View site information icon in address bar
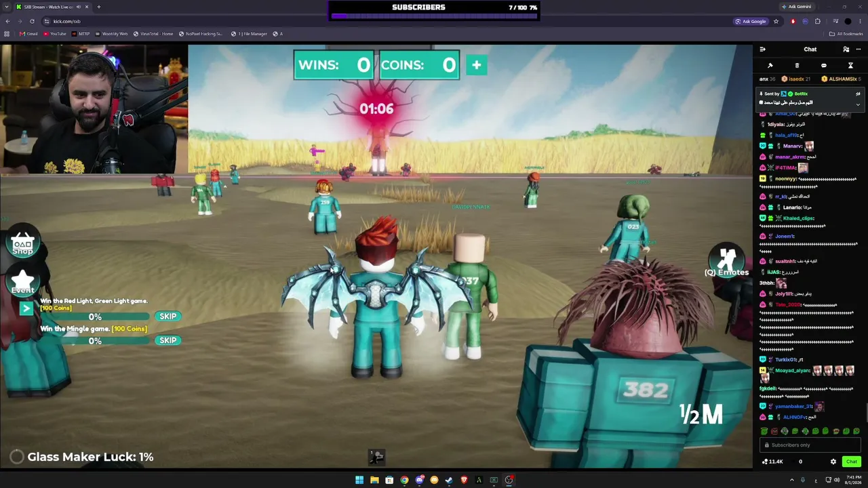868x488 pixels. pyautogui.click(x=47, y=21)
